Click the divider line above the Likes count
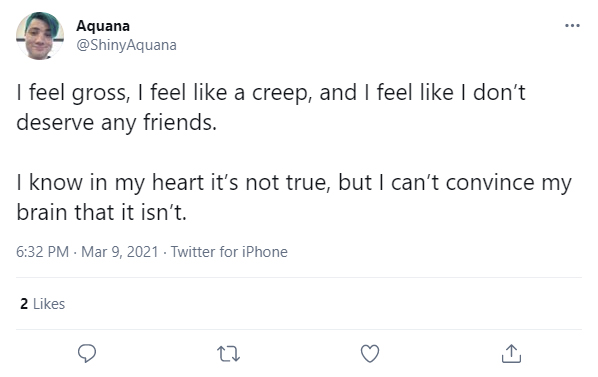Viewport: 598px width, 377px height. point(299,278)
